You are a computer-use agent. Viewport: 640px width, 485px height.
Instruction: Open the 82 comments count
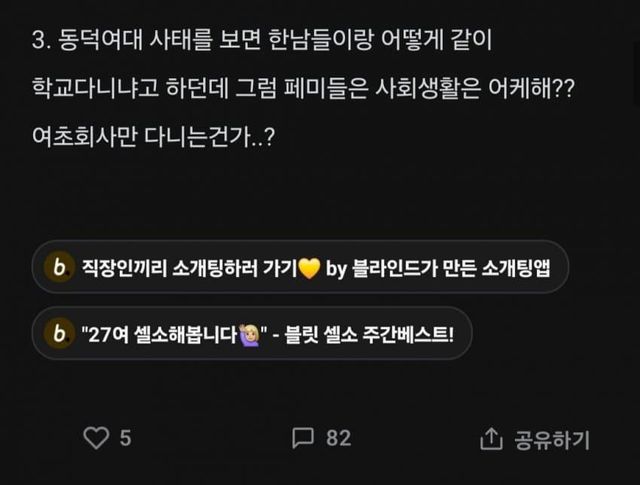338,438
